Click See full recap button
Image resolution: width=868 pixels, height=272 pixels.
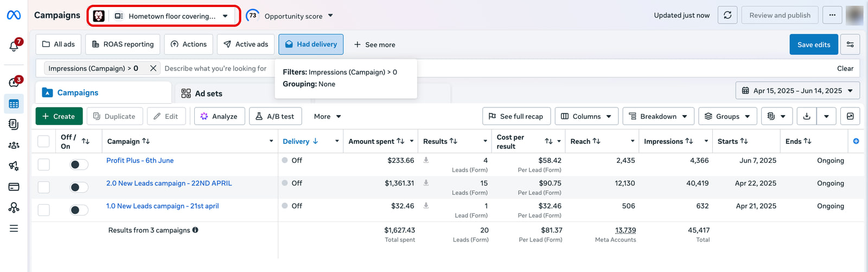[516, 116]
